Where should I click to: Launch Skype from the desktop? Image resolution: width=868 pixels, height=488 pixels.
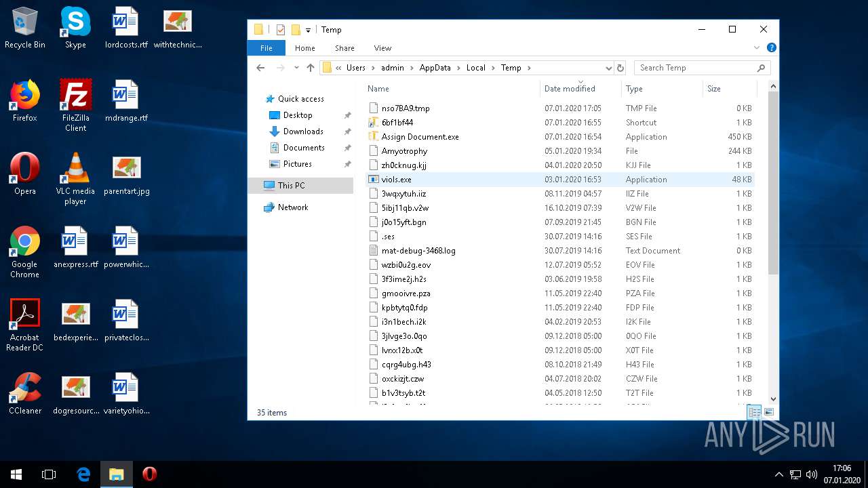(75, 28)
